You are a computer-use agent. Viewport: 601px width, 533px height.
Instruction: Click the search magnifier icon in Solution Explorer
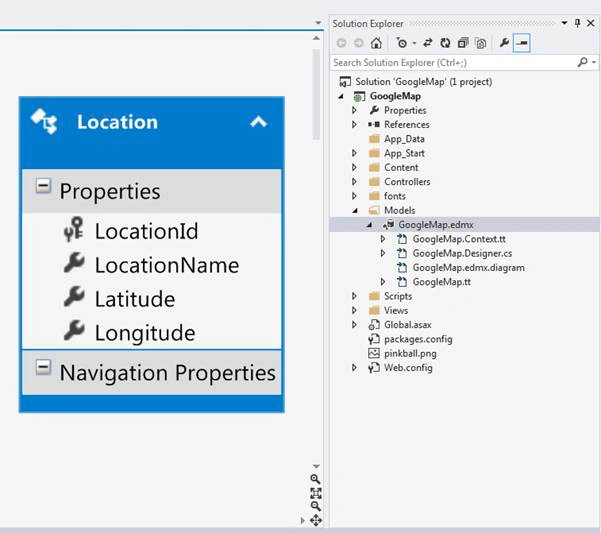pyautogui.click(x=582, y=62)
